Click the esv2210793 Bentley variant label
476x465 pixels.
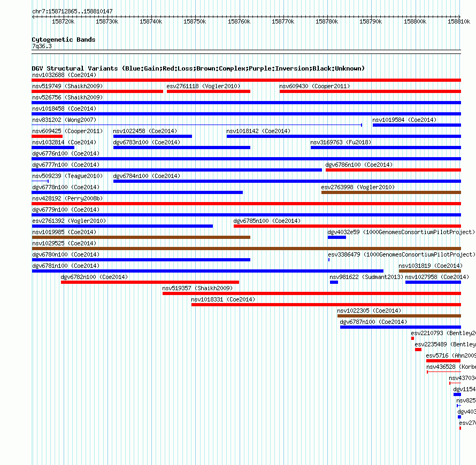[443, 333]
